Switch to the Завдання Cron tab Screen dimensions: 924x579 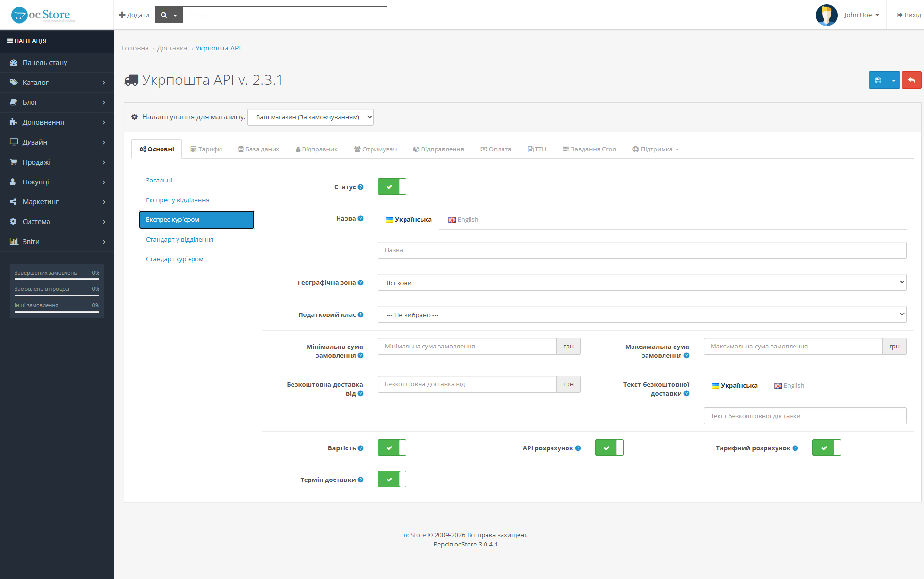589,149
